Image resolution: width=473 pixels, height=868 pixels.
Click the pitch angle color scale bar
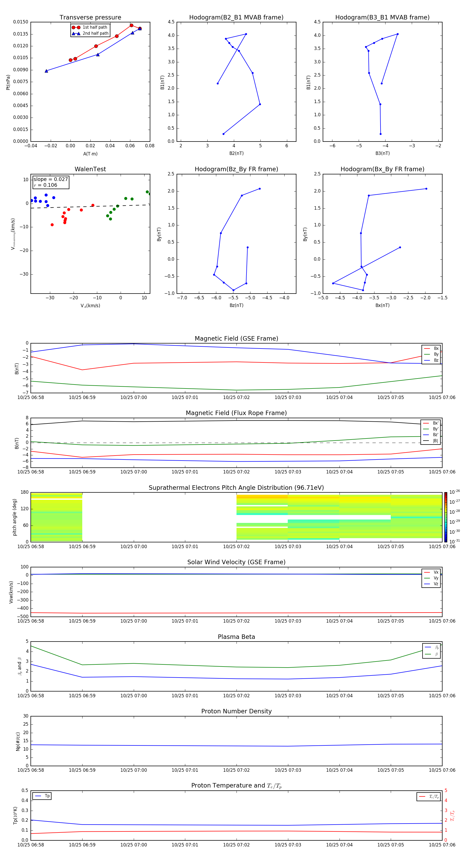point(446,517)
